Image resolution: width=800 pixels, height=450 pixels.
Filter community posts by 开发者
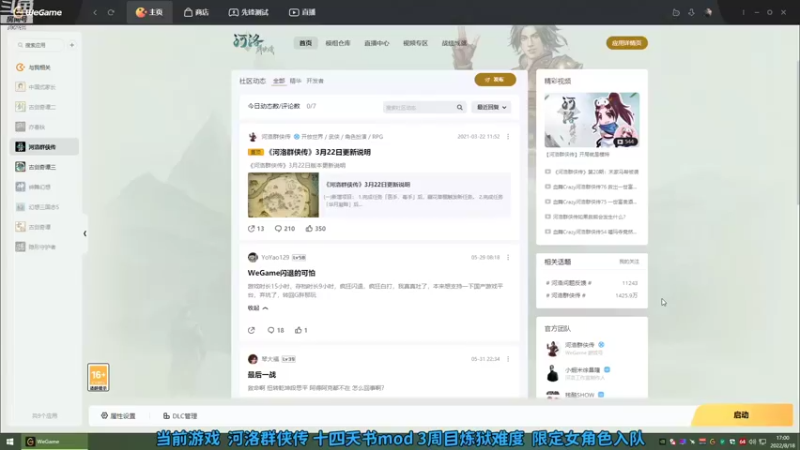315,81
